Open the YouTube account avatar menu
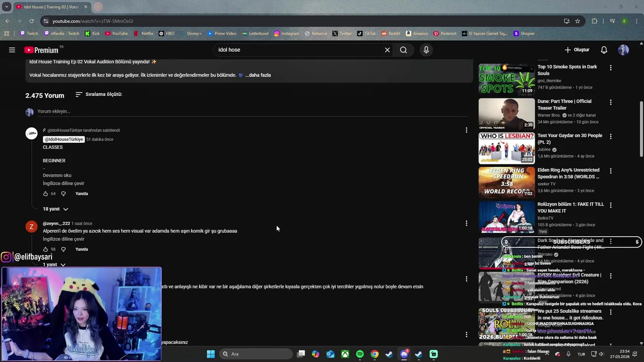This screenshot has height=362, width=644. 623,50
